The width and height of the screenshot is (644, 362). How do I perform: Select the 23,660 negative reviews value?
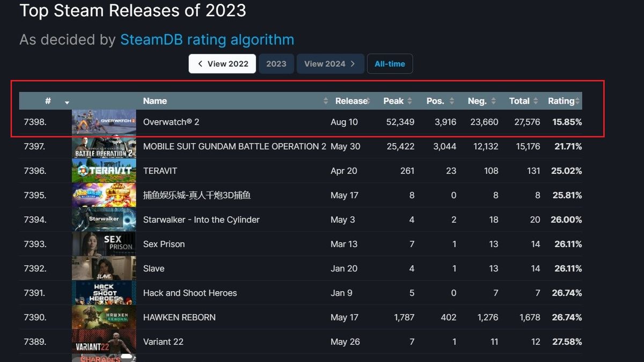tap(484, 122)
